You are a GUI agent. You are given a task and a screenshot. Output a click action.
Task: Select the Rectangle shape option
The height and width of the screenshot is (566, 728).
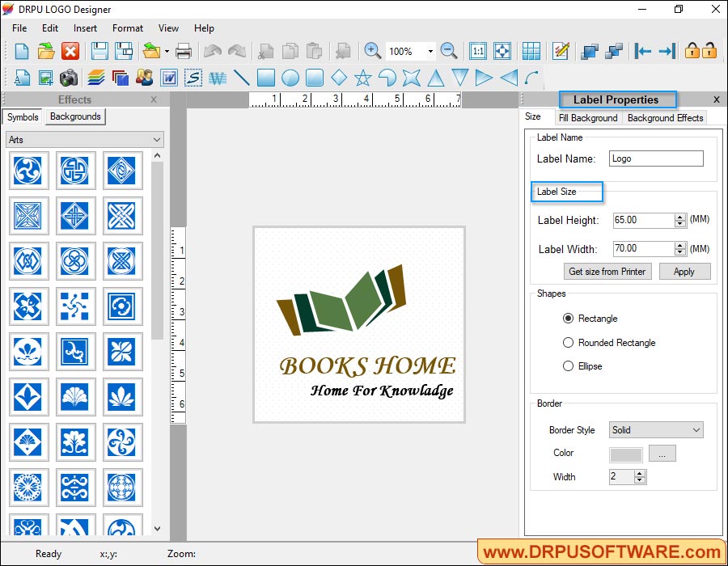tap(569, 319)
